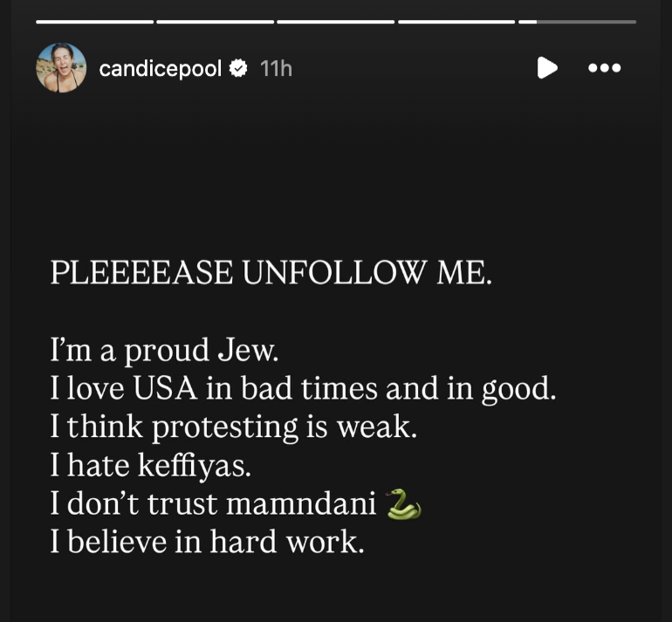Click the line "I'm a proud Jew."
The height and width of the screenshot is (622, 672).
(165, 352)
